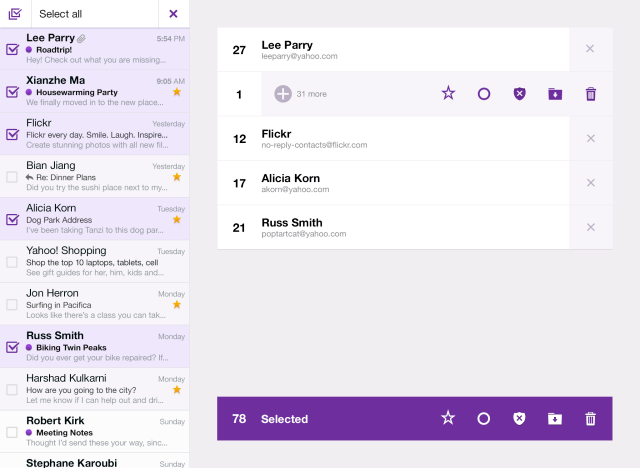The image size is (640, 468).
Task: Click Flickr sender row in selection panel
Action: pos(393,138)
